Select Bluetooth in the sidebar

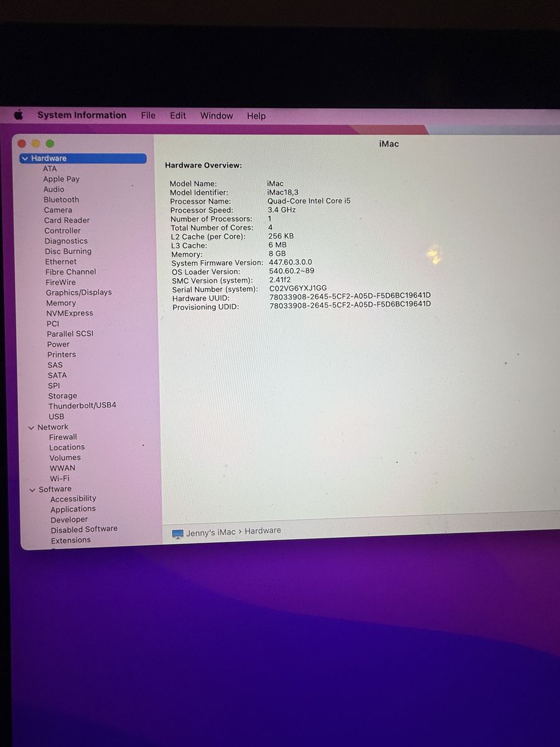pos(61,200)
